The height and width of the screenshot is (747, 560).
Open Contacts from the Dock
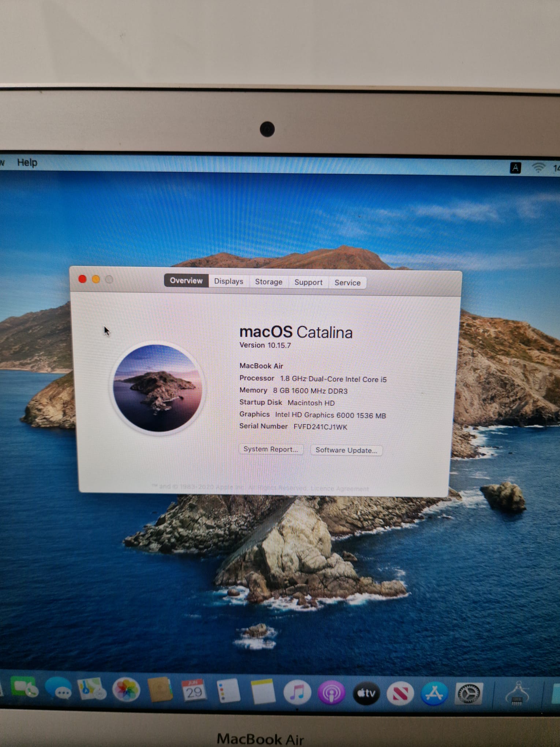[160, 690]
